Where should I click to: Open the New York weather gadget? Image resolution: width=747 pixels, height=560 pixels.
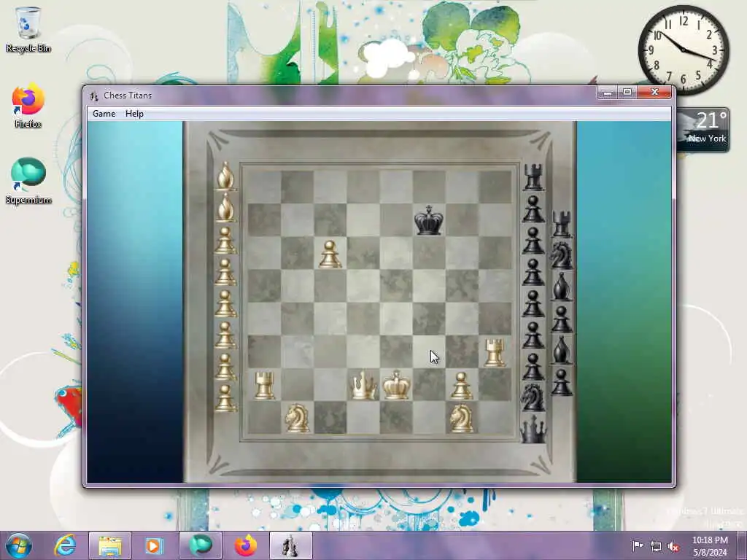703,130
